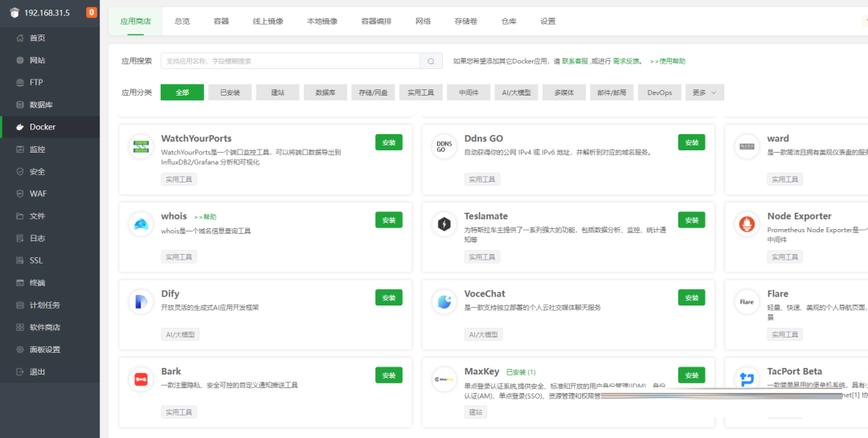The width and height of the screenshot is (868, 438).
Task: Install the Teslamate app
Action: click(691, 220)
